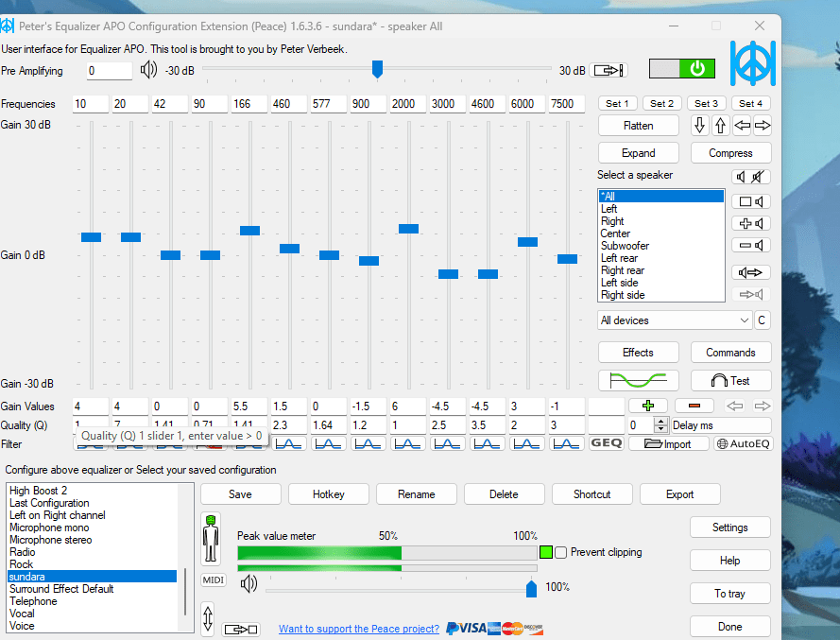Image resolution: width=840 pixels, height=640 pixels.
Task: Select filter type icon for 7500 Hz band
Action: [x=566, y=443]
